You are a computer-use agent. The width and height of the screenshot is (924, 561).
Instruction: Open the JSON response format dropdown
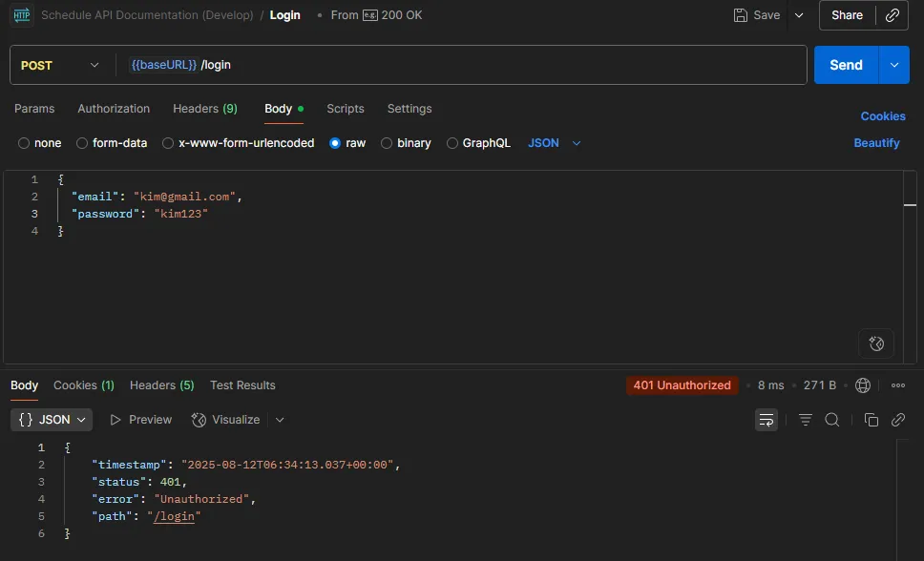pos(52,420)
